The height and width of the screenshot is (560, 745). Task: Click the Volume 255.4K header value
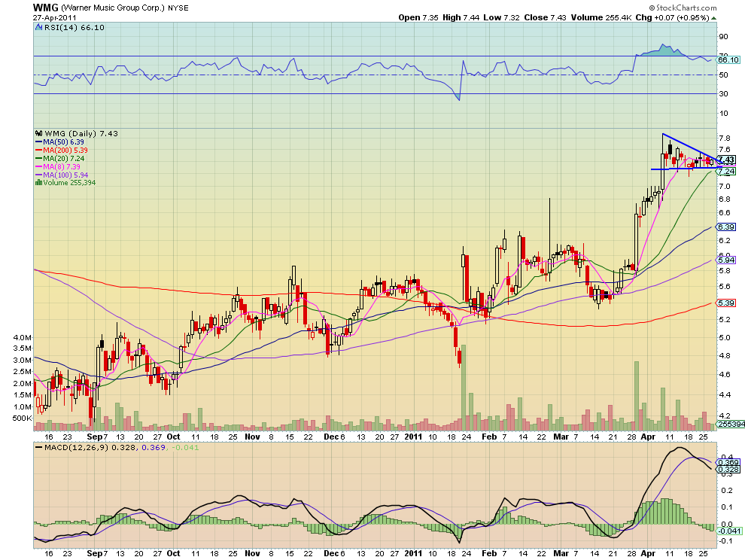coord(601,17)
